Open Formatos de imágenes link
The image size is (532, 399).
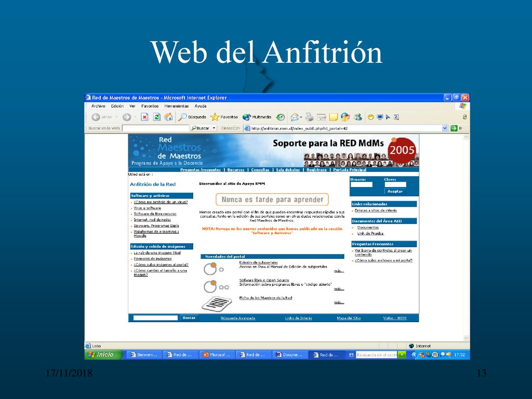[152, 259]
